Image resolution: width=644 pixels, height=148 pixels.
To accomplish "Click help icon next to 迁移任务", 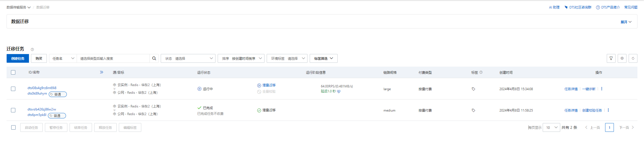I will tap(32, 50).
